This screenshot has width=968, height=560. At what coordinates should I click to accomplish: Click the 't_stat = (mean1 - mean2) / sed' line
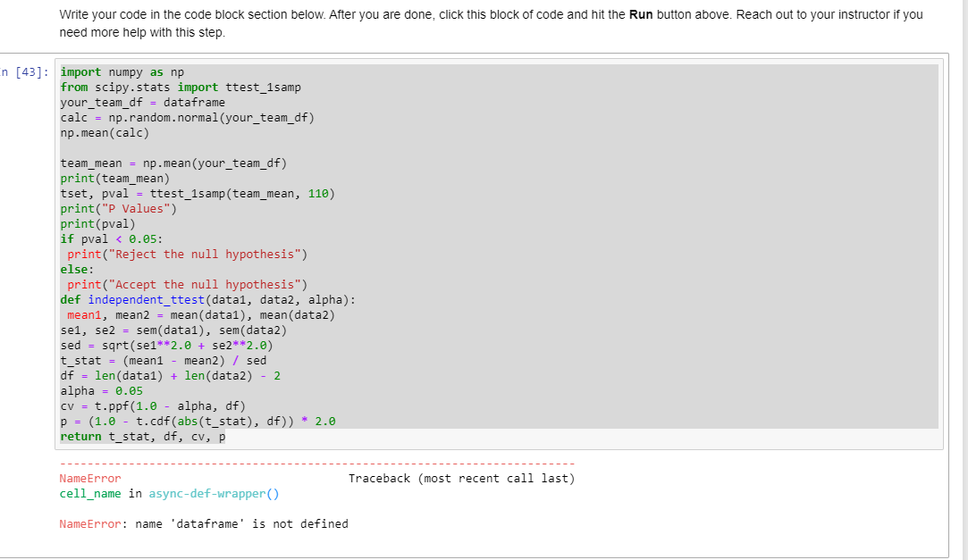coord(163,360)
